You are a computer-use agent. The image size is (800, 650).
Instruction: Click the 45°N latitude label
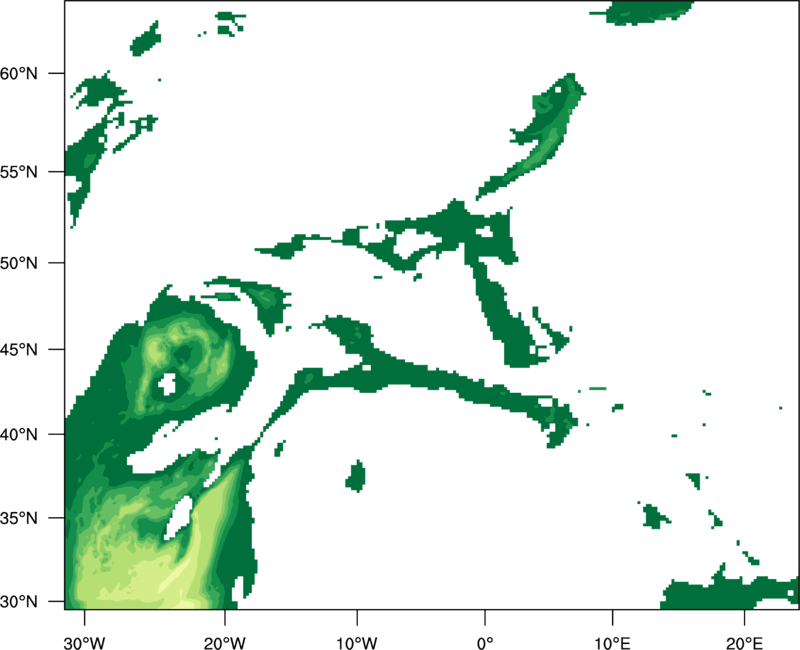(x=18, y=350)
